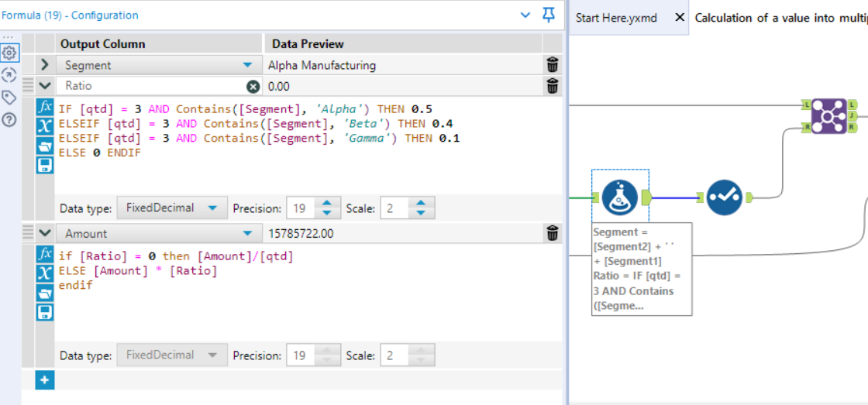Collapse the Ratio formula row
The height and width of the screenshot is (405, 868).
pyautogui.click(x=45, y=86)
